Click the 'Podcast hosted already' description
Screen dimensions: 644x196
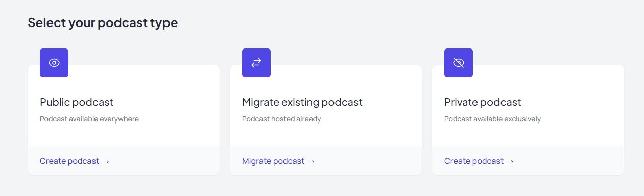coord(281,119)
